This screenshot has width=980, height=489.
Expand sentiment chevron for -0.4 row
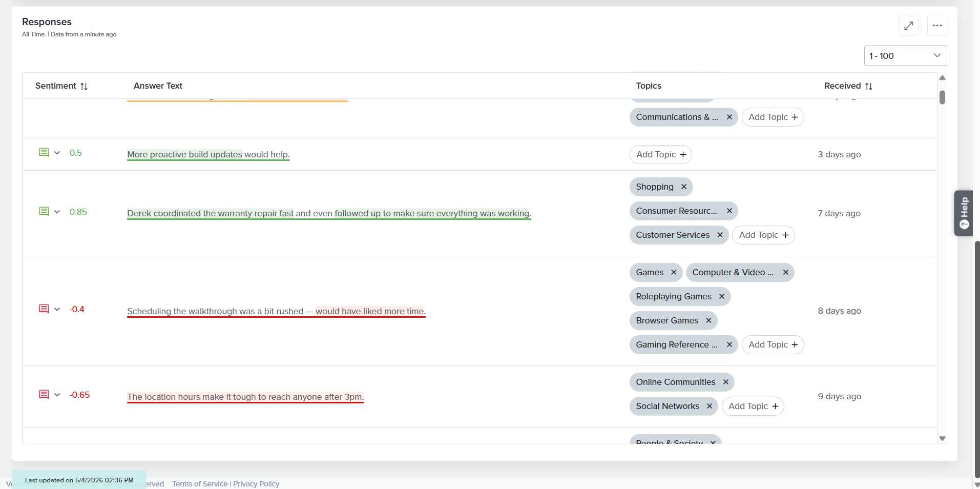pos(57,309)
